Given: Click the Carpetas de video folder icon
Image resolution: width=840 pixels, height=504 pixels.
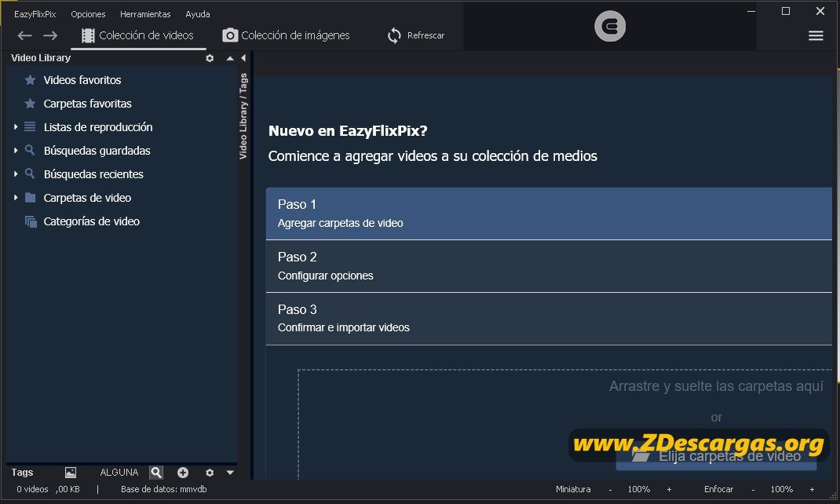Looking at the screenshot, I should pyautogui.click(x=31, y=198).
